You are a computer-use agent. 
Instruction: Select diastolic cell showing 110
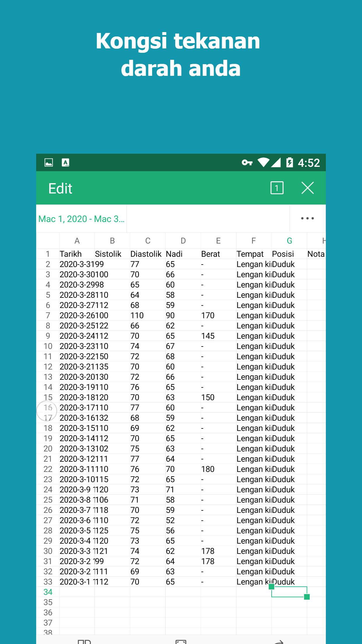pos(148,315)
